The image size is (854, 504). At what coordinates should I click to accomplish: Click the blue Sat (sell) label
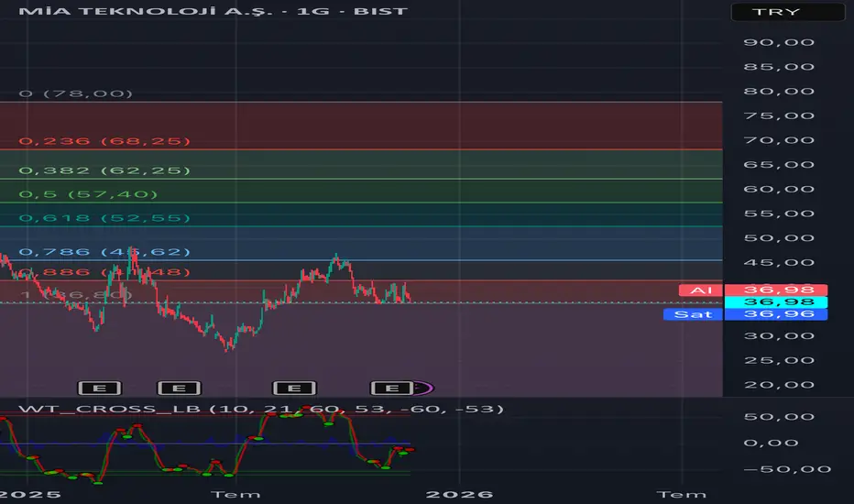(x=693, y=314)
